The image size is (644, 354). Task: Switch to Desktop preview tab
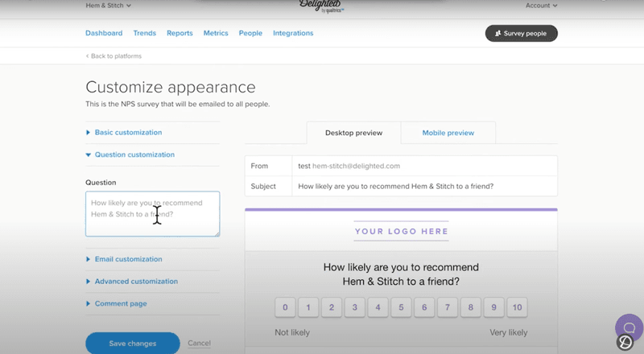[x=353, y=133]
